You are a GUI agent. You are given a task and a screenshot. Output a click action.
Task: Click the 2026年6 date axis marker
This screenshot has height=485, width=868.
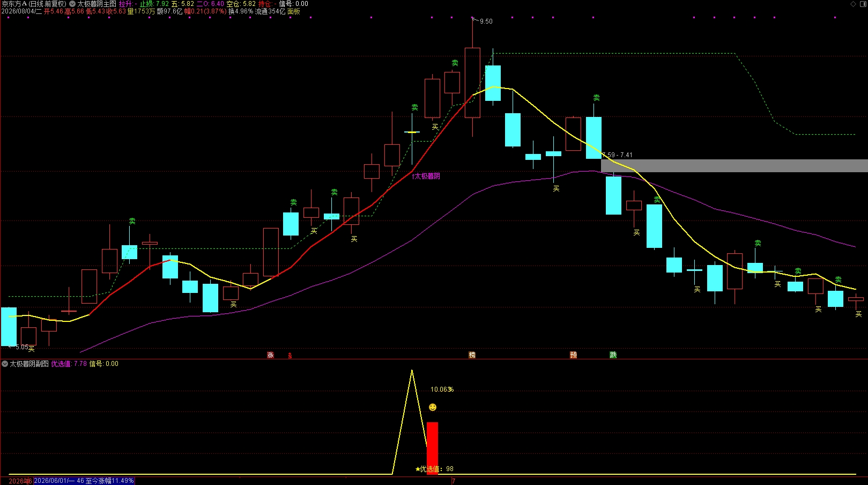pos(20,481)
